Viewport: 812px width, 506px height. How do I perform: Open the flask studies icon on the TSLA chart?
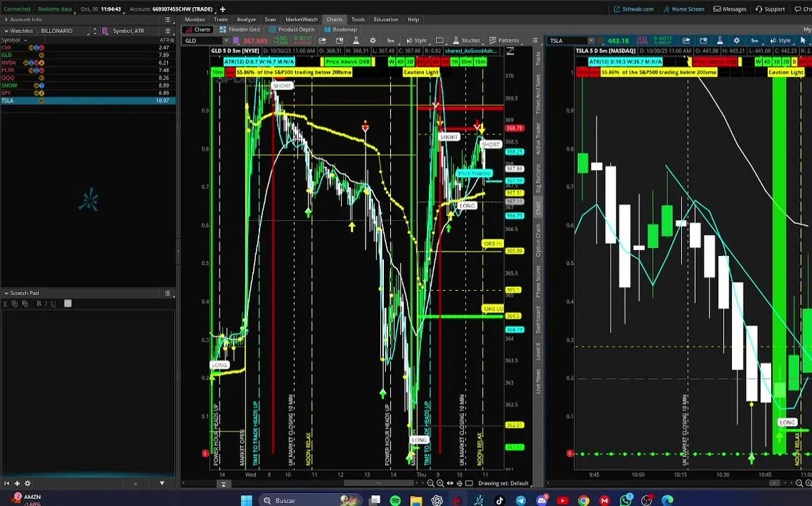pos(720,40)
